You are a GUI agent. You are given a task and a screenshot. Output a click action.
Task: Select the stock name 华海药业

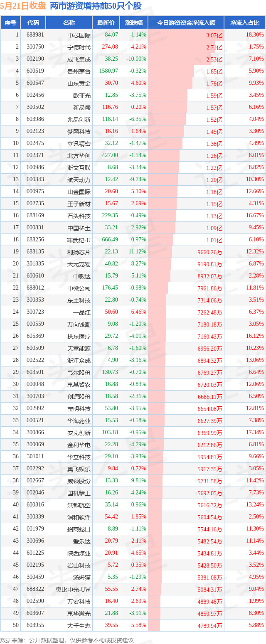[79, 420]
